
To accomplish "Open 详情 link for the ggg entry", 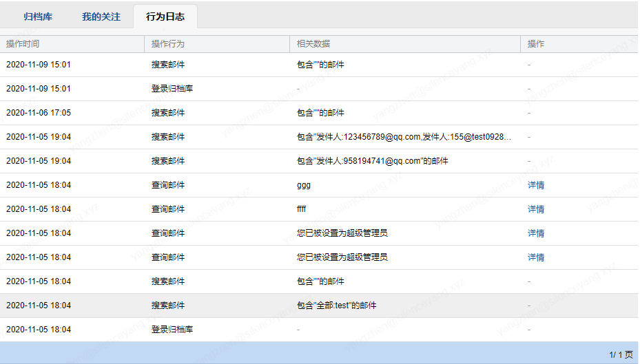I will tap(536, 185).
